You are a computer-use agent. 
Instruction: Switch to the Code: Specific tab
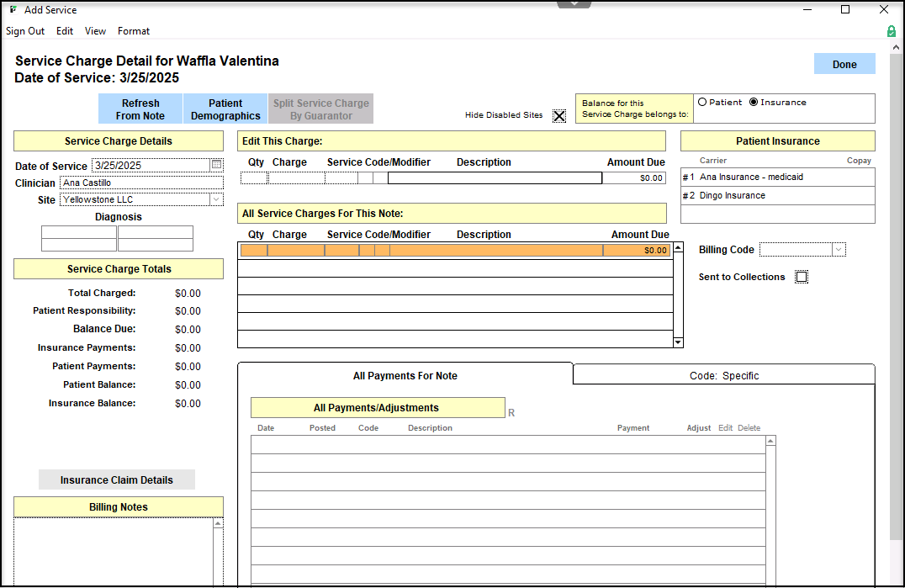point(723,375)
